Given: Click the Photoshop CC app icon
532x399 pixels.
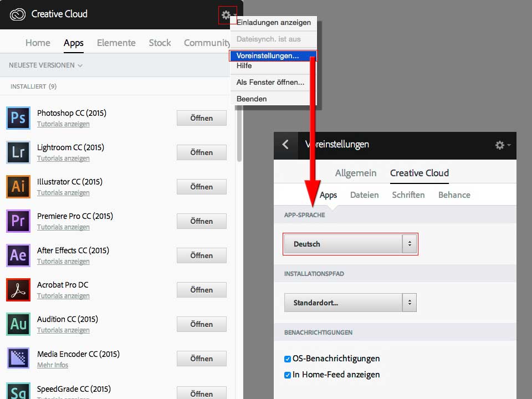Looking at the screenshot, I should pos(18,118).
